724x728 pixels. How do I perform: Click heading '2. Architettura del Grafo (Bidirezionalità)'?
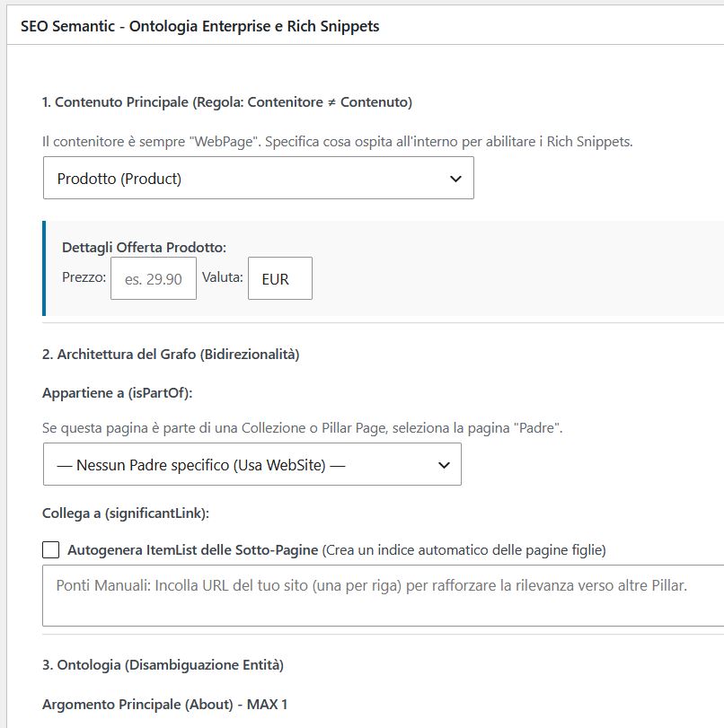pos(171,355)
